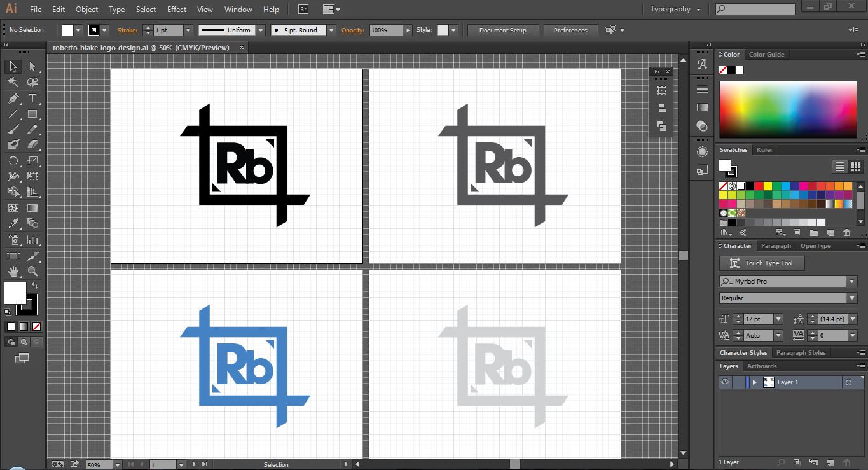868x470 pixels.
Task: Select the Pen tool
Action: coord(13,98)
